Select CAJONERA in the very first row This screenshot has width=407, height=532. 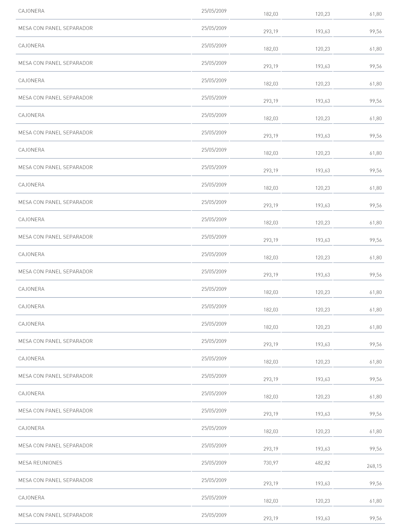click(32, 11)
